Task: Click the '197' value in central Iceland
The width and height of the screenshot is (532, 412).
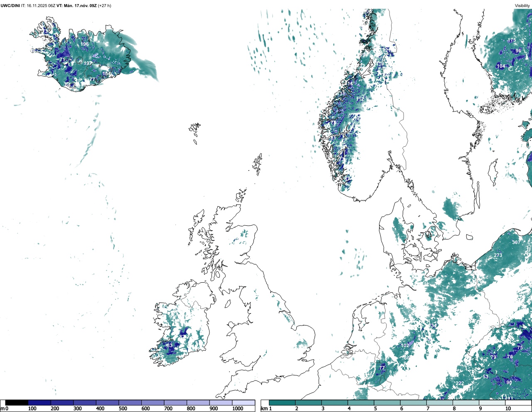Action: coord(88,63)
